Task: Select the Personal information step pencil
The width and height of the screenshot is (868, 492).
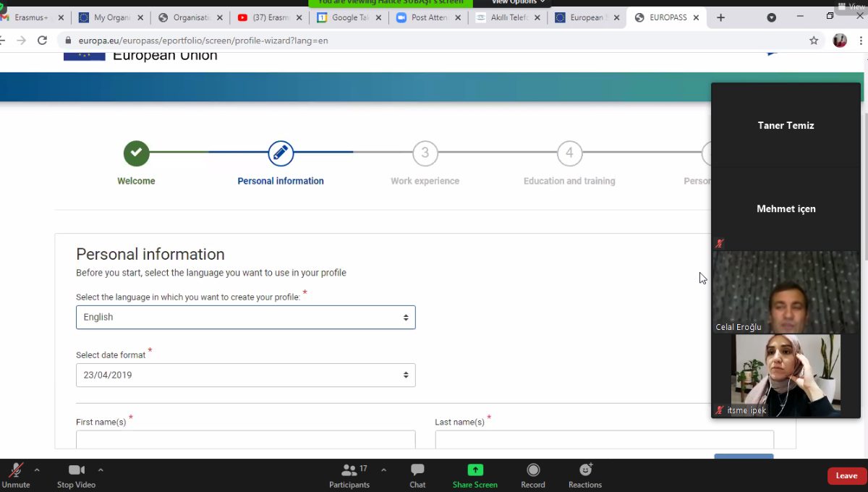Action: click(281, 153)
